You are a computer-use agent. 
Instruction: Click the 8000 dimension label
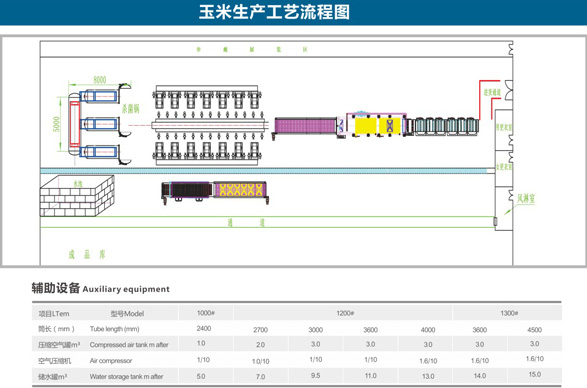[x=100, y=79]
